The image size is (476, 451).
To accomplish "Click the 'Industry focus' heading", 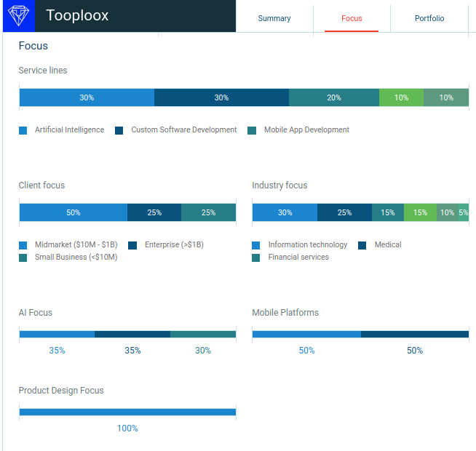I will coord(279,185).
